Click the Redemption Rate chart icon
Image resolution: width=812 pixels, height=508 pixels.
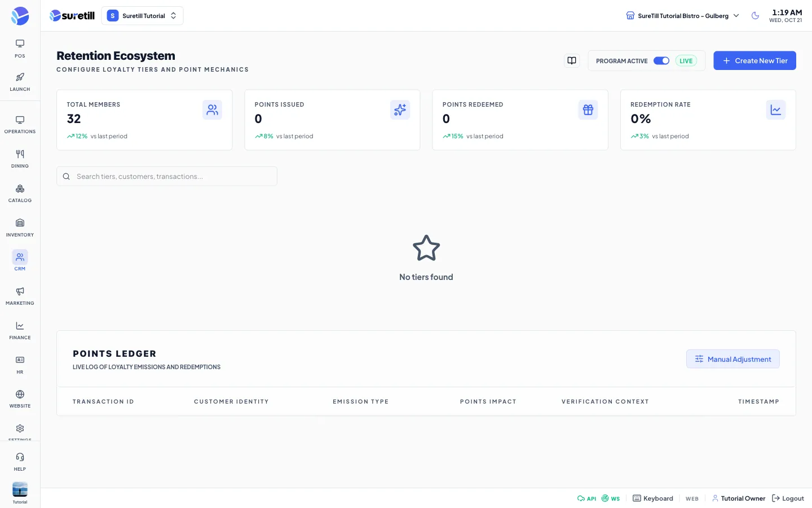coord(776,110)
